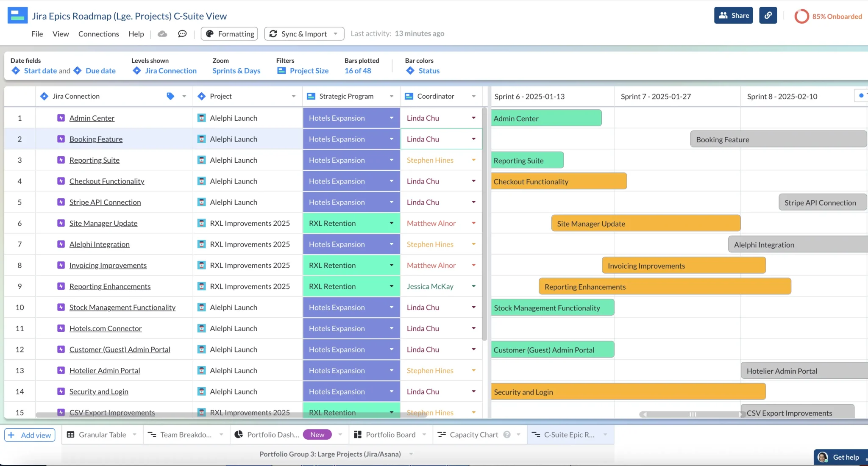This screenshot has height=466, width=868.
Task: Open the Project column header menu arrow
Action: [294, 96]
